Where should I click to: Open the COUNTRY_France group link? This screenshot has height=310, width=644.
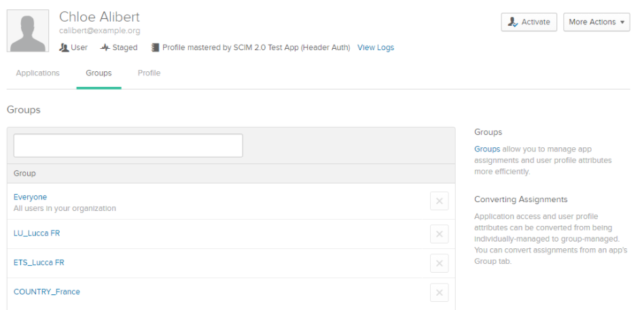[x=47, y=292]
